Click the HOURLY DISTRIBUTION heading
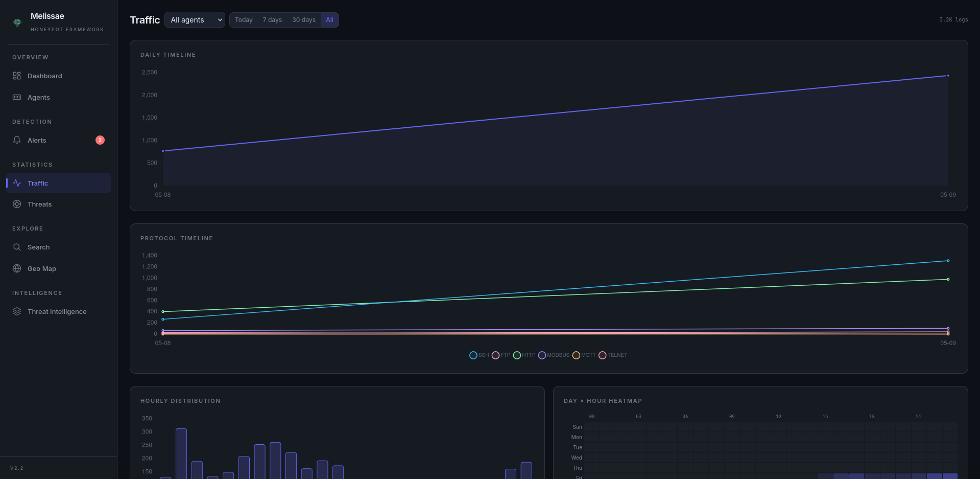980x479 pixels. pos(180,401)
